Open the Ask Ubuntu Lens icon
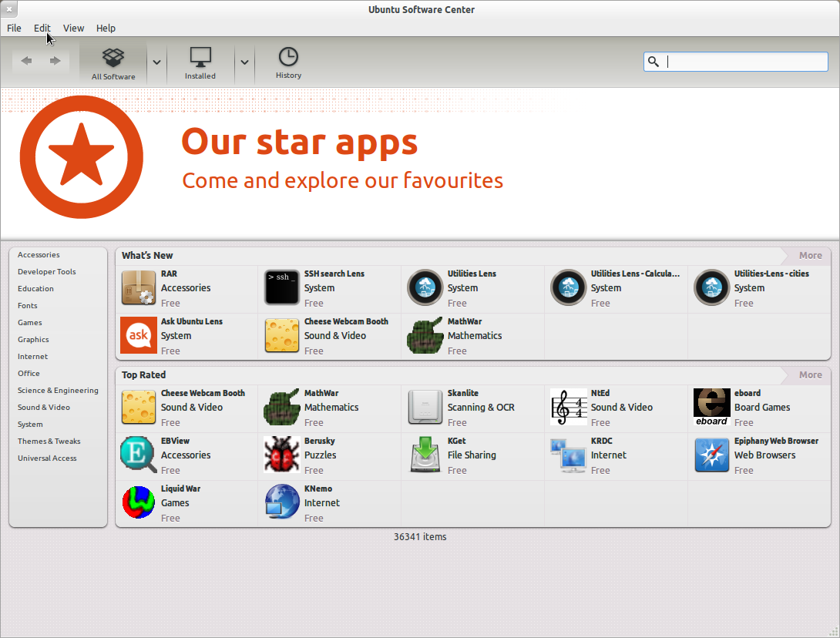The width and height of the screenshot is (840, 638). coord(139,335)
